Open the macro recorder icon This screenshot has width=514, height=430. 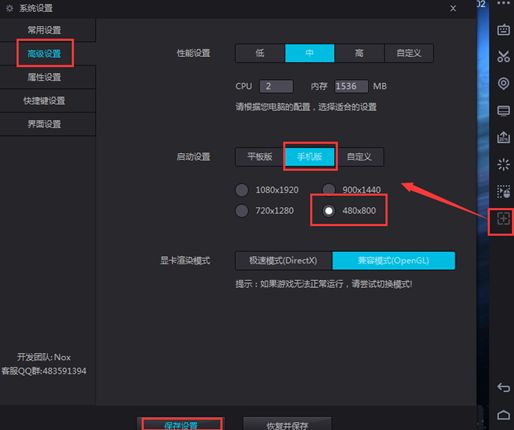pyautogui.click(x=503, y=192)
